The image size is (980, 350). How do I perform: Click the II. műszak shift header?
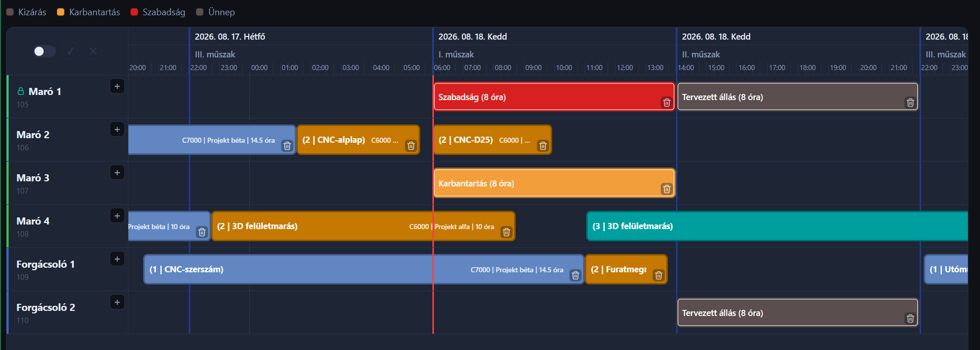[701, 54]
